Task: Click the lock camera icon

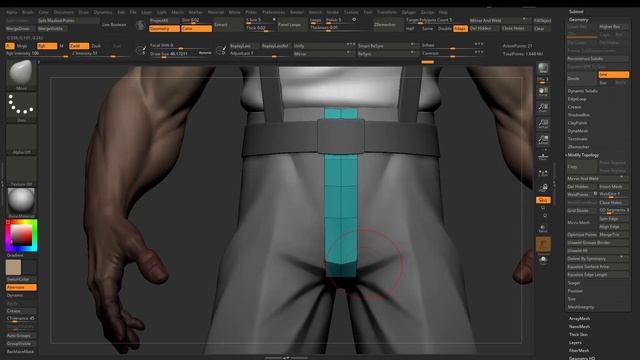Action: [543, 188]
